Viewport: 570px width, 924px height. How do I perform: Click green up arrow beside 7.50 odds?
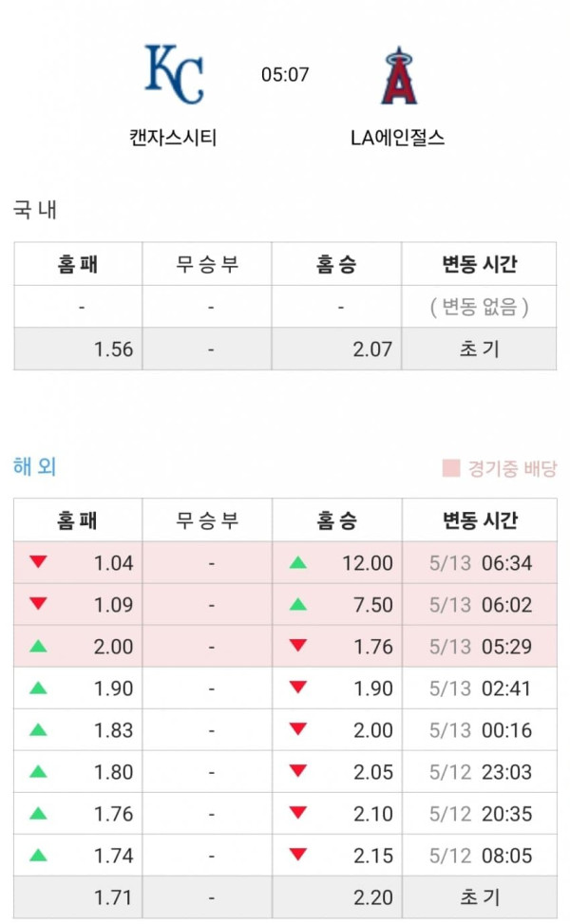[x=298, y=604]
